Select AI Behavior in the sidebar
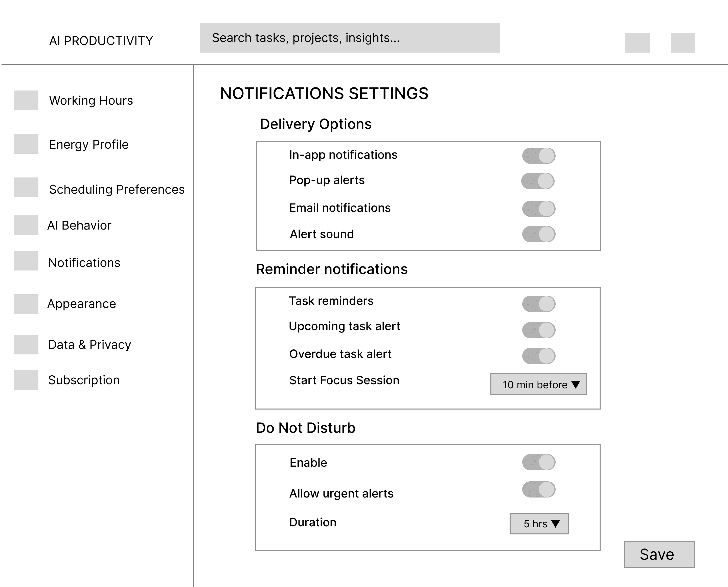The width and height of the screenshot is (728, 587). click(79, 225)
